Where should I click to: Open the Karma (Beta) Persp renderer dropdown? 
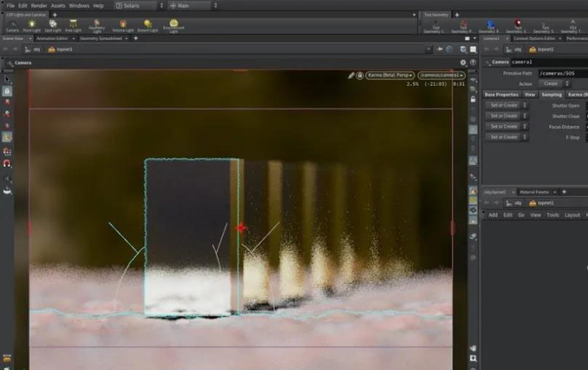point(390,75)
